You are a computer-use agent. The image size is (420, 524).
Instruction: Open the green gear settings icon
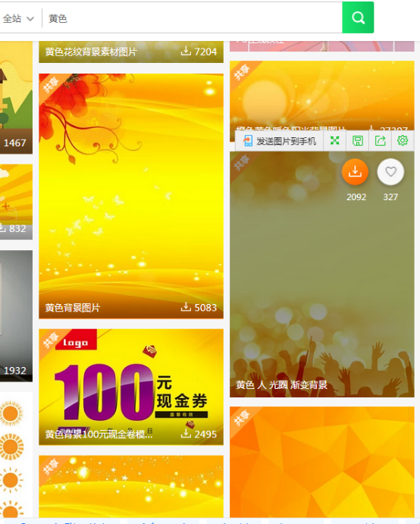pos(403,140)
